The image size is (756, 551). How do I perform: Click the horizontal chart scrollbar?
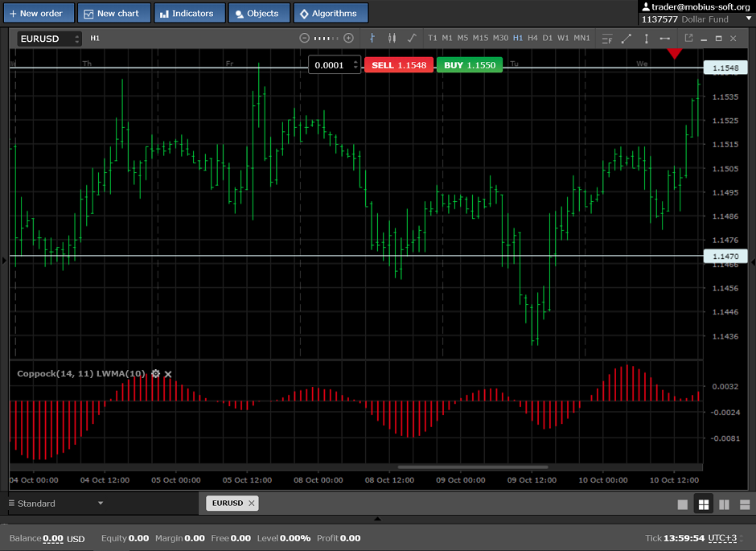473,467
